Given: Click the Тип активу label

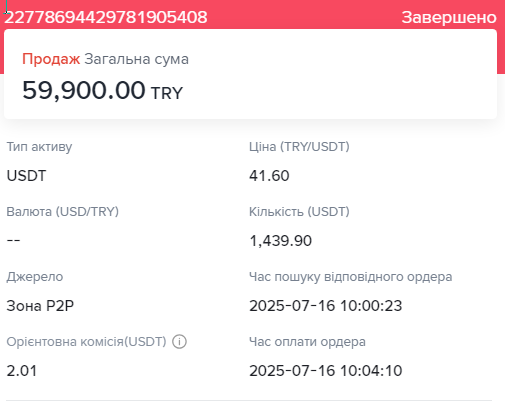Looking at the screenshot, I should 39,147.
